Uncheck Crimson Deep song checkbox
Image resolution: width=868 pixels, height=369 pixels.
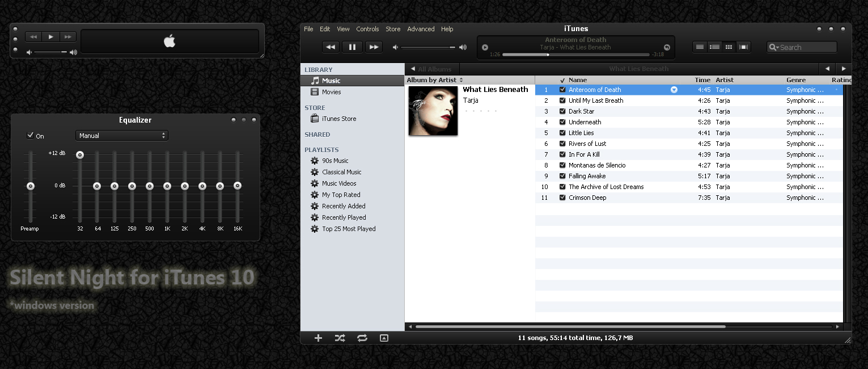click(x=562, y=198)
